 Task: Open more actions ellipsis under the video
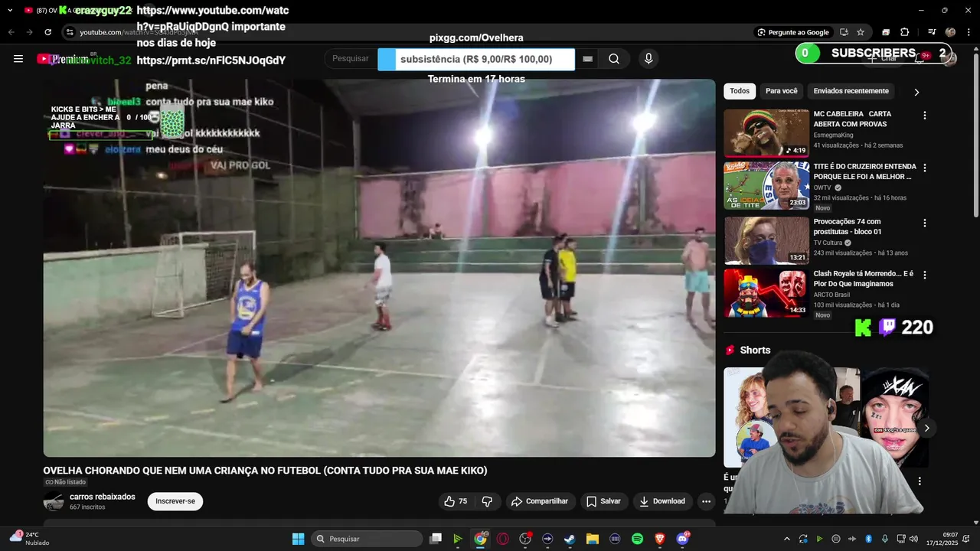pos(706,501)
